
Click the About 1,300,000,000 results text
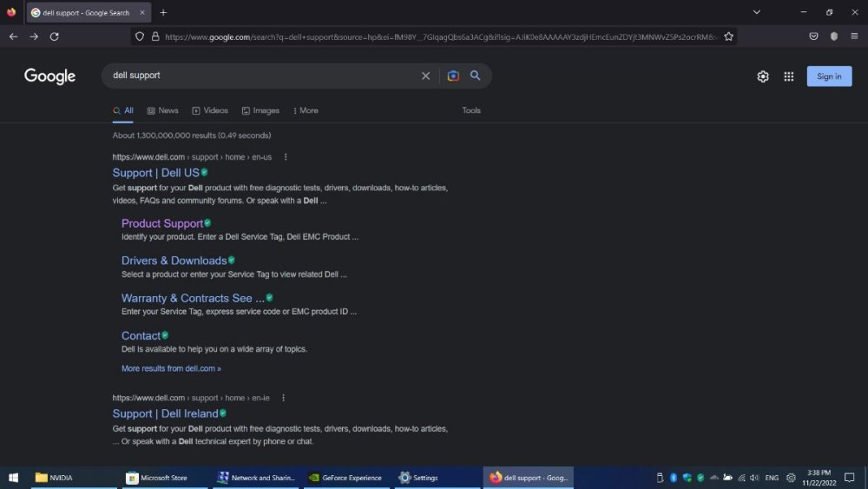pyautogui.click(x=192, y=135)
